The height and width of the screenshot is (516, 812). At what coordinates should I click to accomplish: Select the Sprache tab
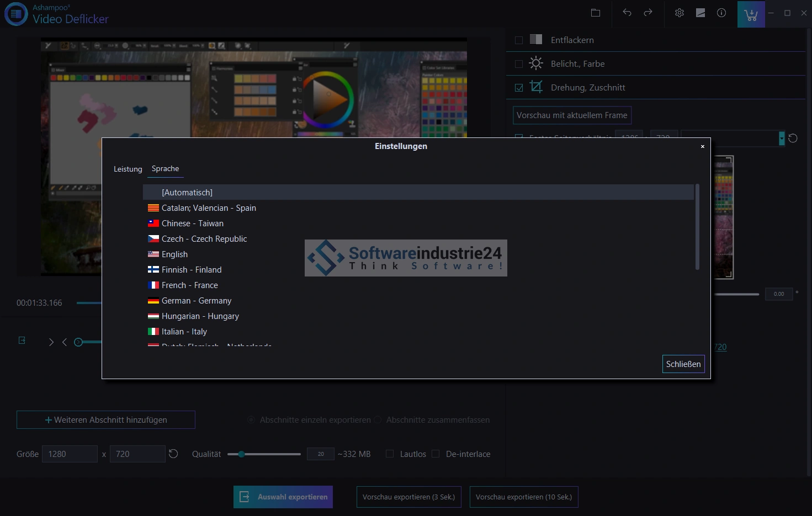click(x=165, y=169)
